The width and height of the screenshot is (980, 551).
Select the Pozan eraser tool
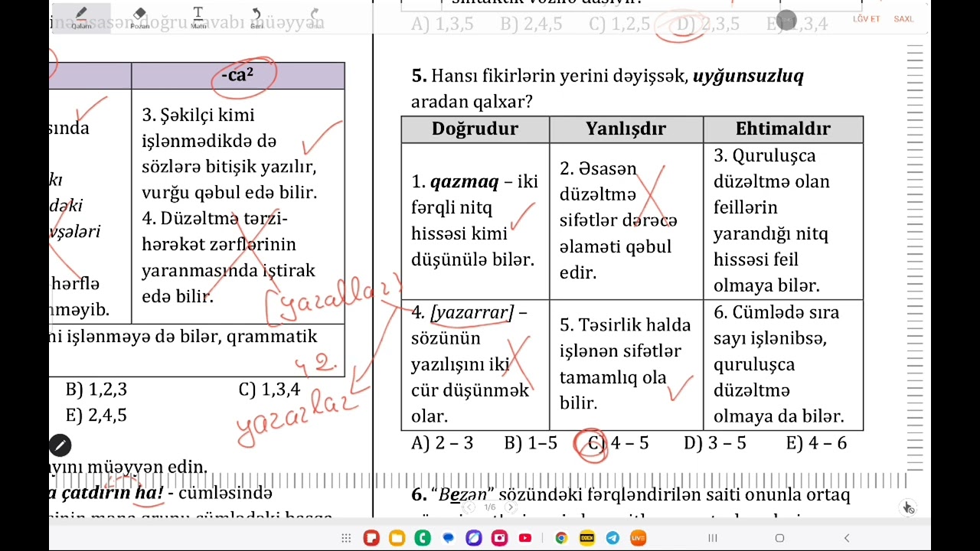pyautogui.click(x=139, y=18)
